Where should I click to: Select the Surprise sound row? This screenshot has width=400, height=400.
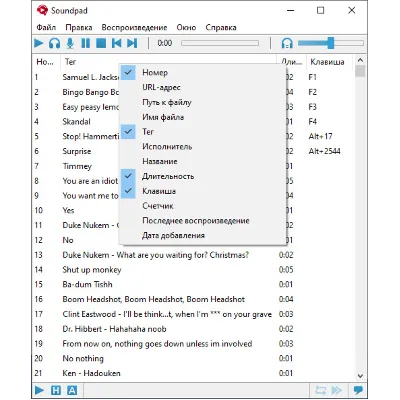coord(76,151)
